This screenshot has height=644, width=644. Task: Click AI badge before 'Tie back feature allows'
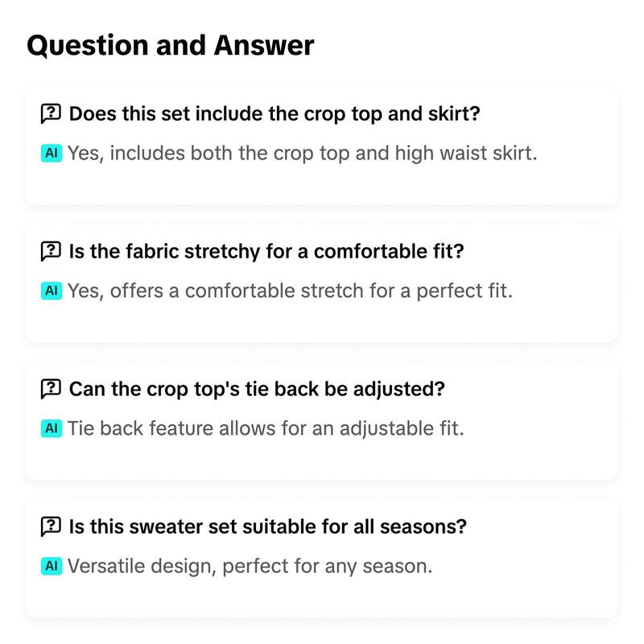tap(52, 428)
